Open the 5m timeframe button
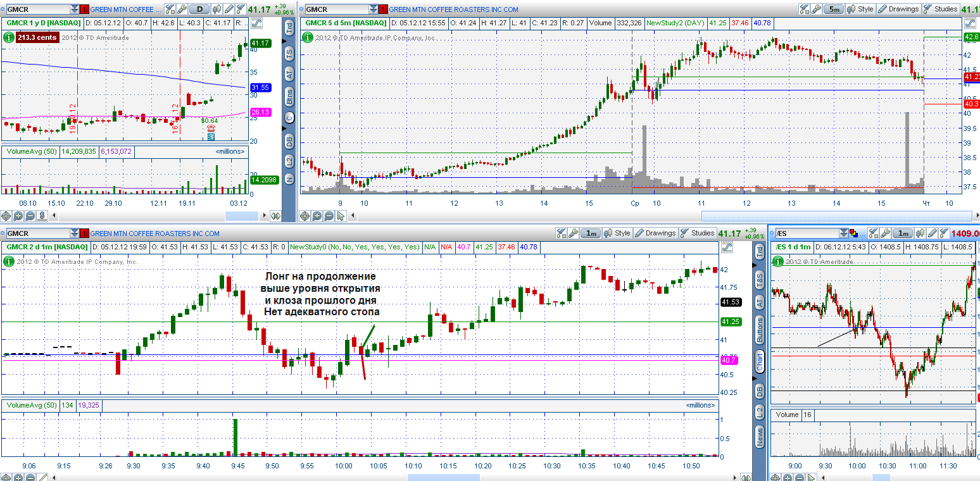This screenshot has width=980, height=481. coord(835,9)
